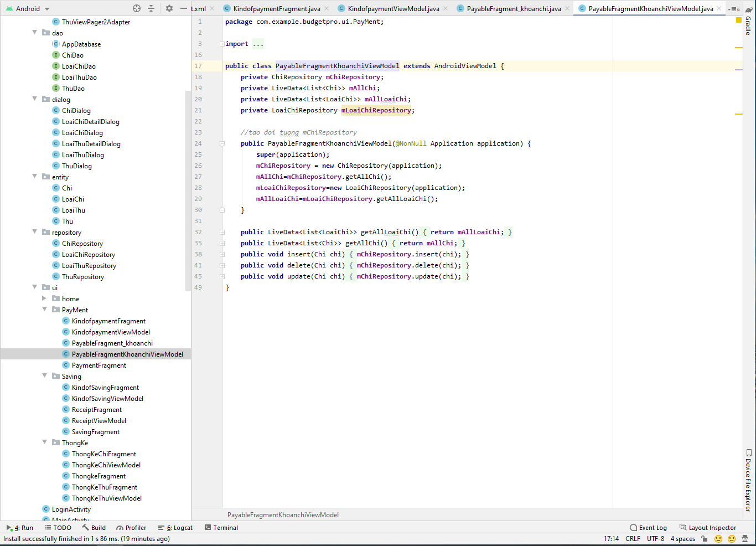Open ThuViewPager2Adapter class

(96, 22)
